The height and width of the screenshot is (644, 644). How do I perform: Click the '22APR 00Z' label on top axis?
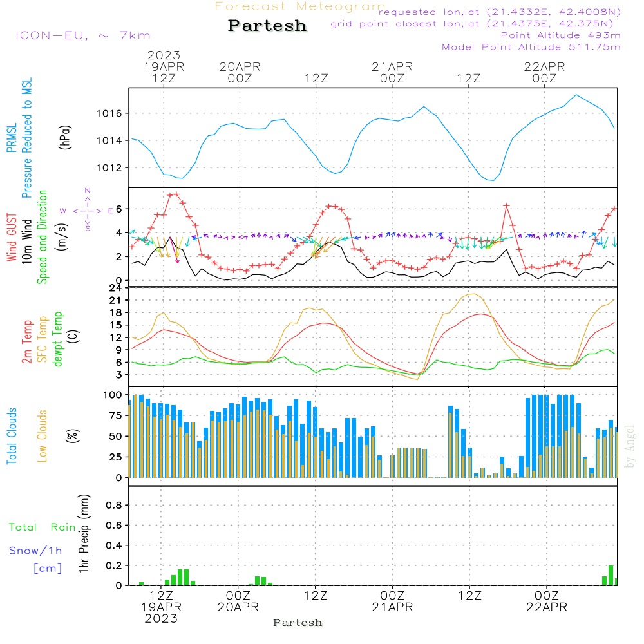(545, 72)
